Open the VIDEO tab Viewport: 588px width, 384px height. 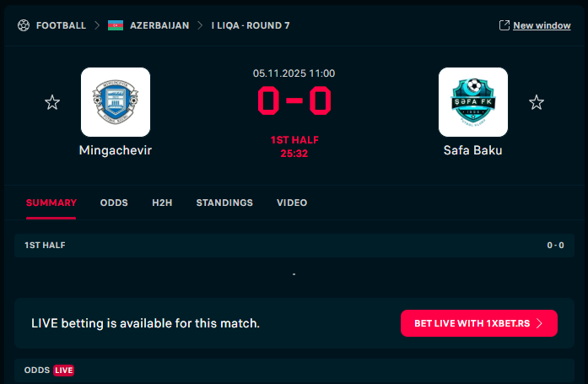(292, 203)
